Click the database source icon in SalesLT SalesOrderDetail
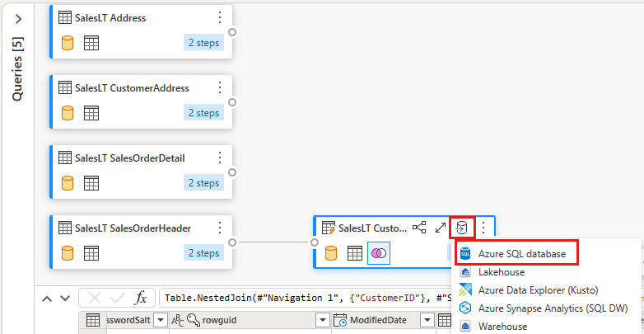The image size is (644, 334). coord(68,183)
